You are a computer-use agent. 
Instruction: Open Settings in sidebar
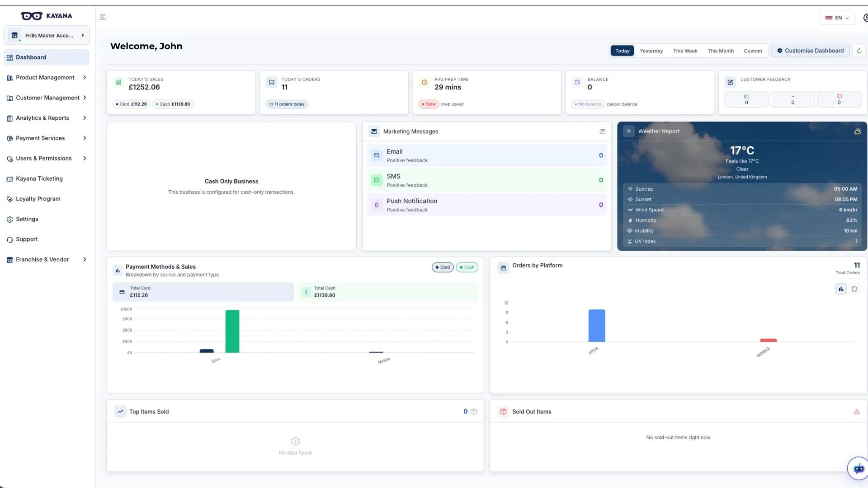[x=47, y=219]
